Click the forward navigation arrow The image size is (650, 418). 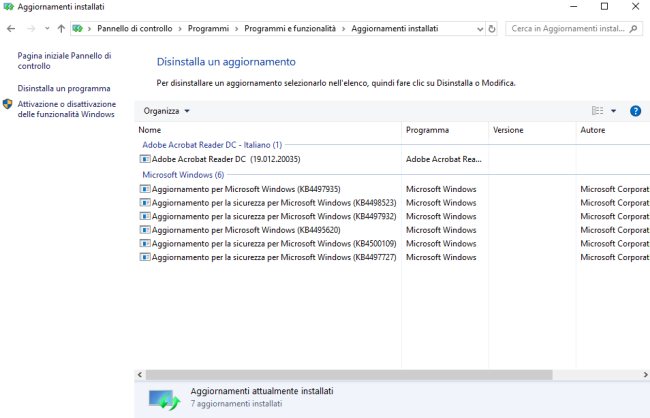31,29
